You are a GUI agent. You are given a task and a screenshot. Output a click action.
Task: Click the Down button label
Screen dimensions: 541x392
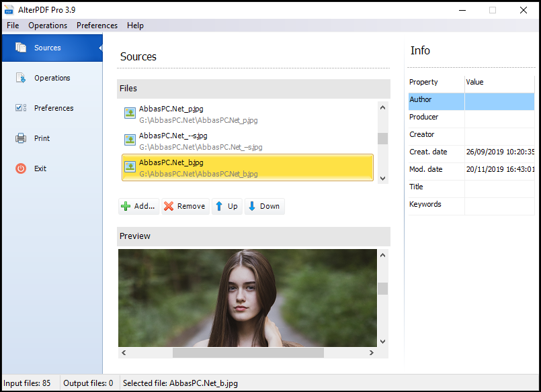click(269, 206)
